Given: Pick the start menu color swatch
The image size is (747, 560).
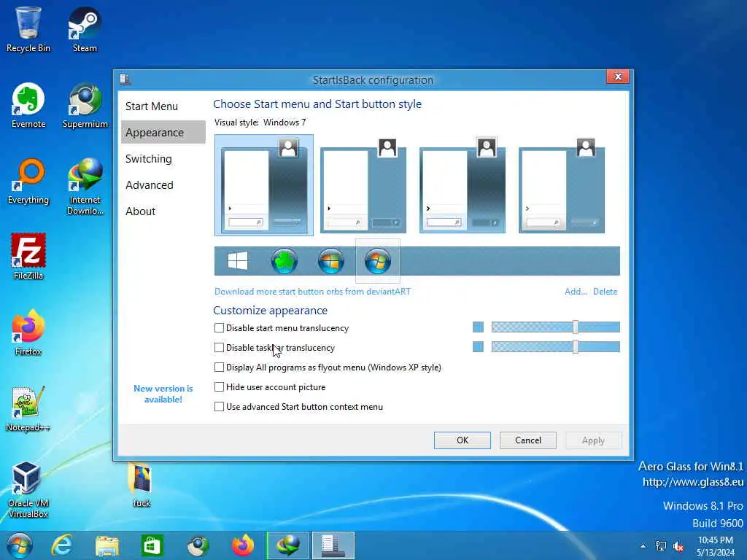Looking at the screenshot, I should (478, 327).
